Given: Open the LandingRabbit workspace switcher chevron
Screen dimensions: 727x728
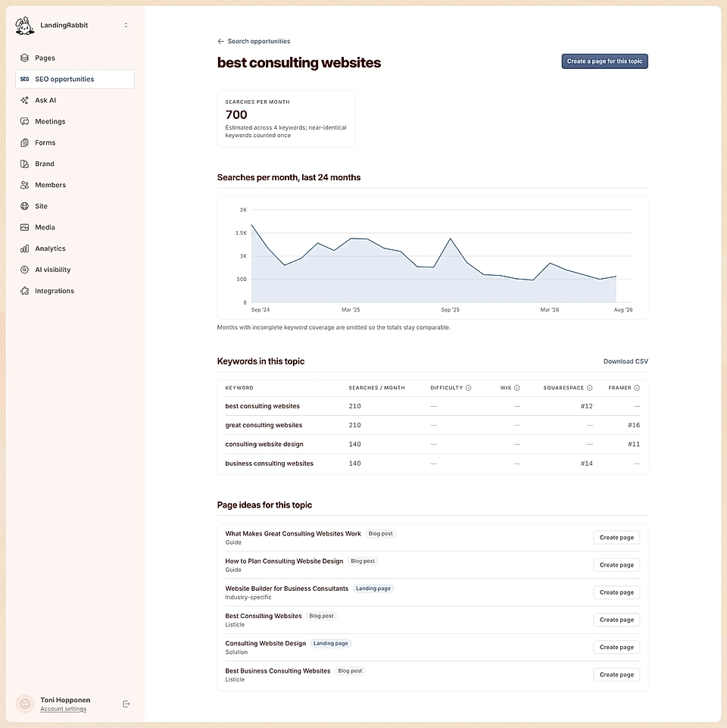Looking at the screenshot, I should (126, 25).
